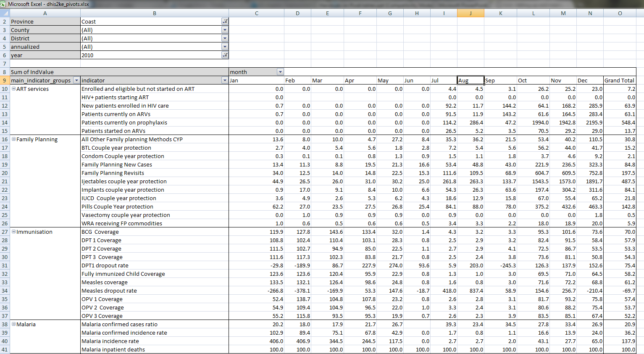644x354 pixels.
Task: Open the annualized filter dropdown
Action: pyautogui.click(x=225, y=47)
